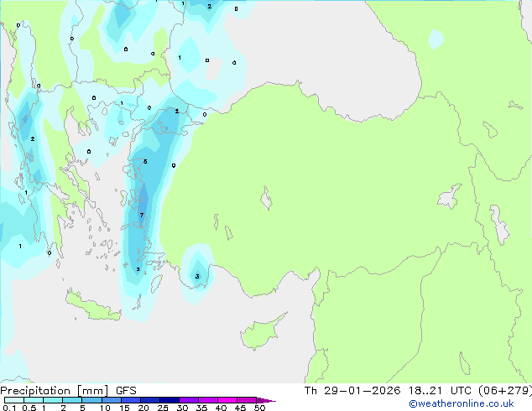Click the legend label "0.1"
532x411 pixels.
pyautogui.click(x=10, y=408)
